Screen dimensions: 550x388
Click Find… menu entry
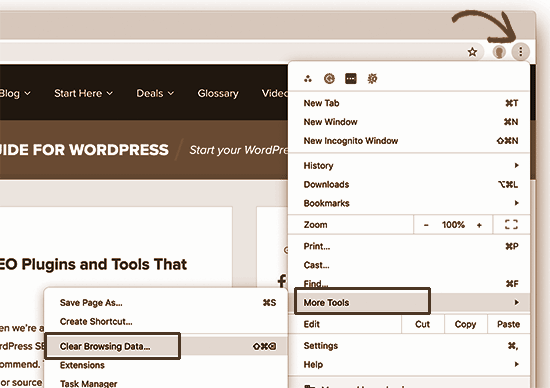click(x=409, y=283)
